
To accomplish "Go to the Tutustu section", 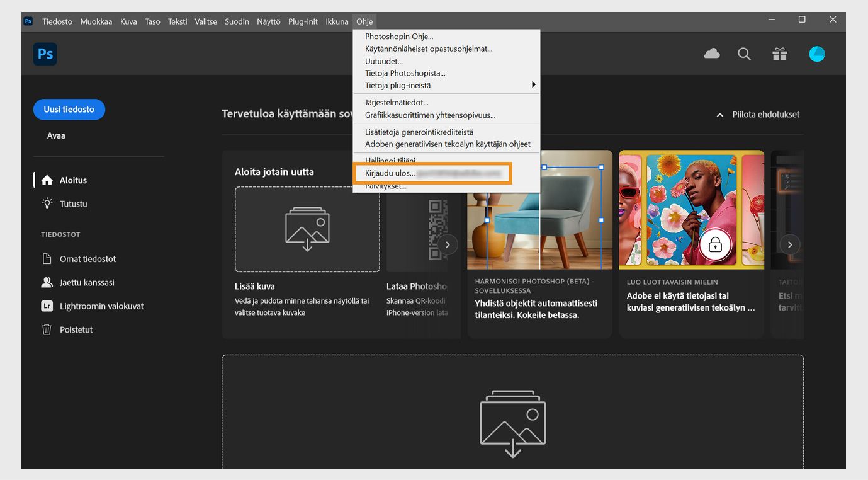I will (x=73, y=203).
